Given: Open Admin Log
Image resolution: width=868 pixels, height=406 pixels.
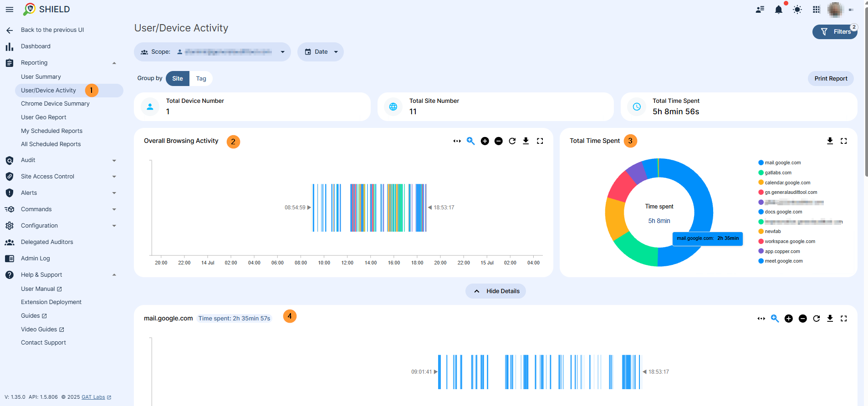Looking at the screenshot, I should (x=36, y=259).
